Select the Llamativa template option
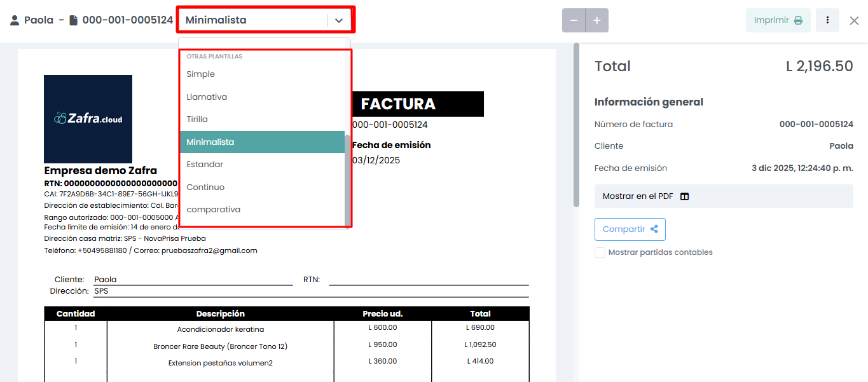868x382 pixels. click(x=263, y=97)
